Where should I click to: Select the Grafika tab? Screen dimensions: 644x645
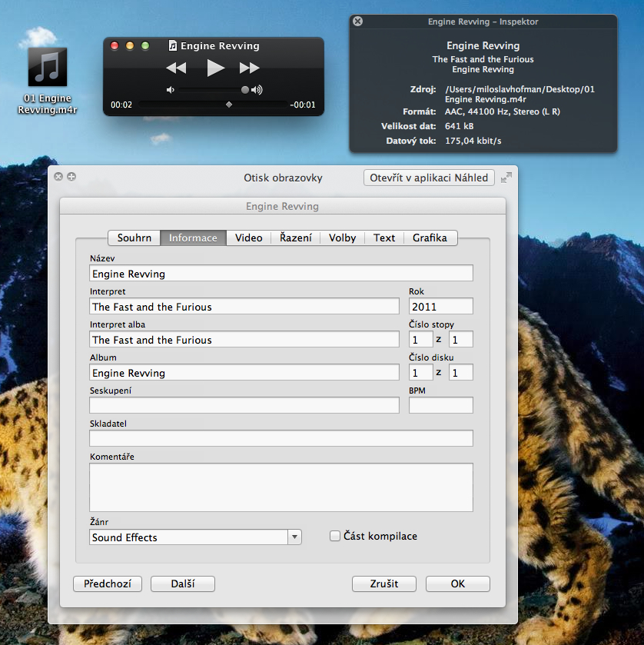point(430,238)
